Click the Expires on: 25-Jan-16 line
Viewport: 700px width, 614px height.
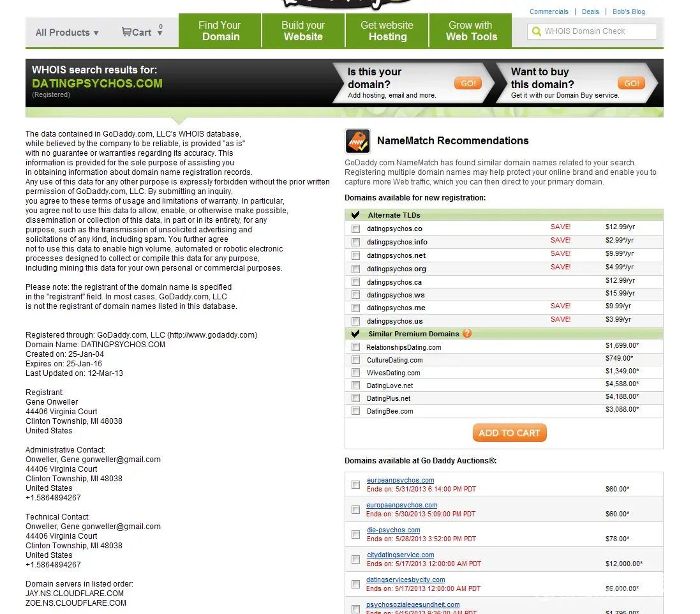click(x=64, y=364)
